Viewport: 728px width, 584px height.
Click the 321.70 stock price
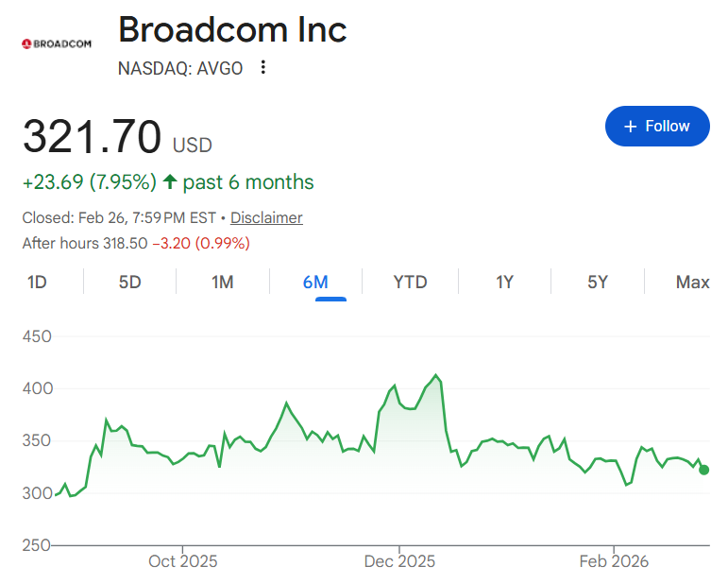point(92,138)
